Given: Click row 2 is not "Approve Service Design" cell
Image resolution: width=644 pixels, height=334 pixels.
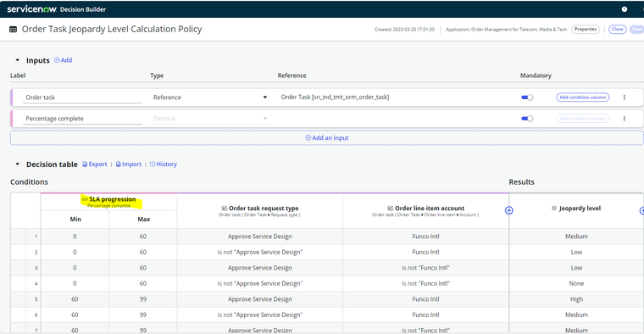Looking at the screenshot, I should point(260,252).
